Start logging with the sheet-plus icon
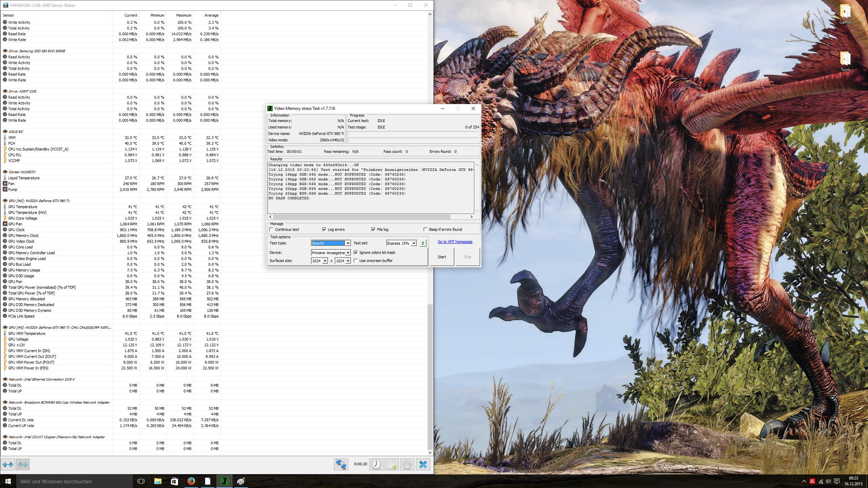This screenshot has height=488, width=868. [392, 464]
